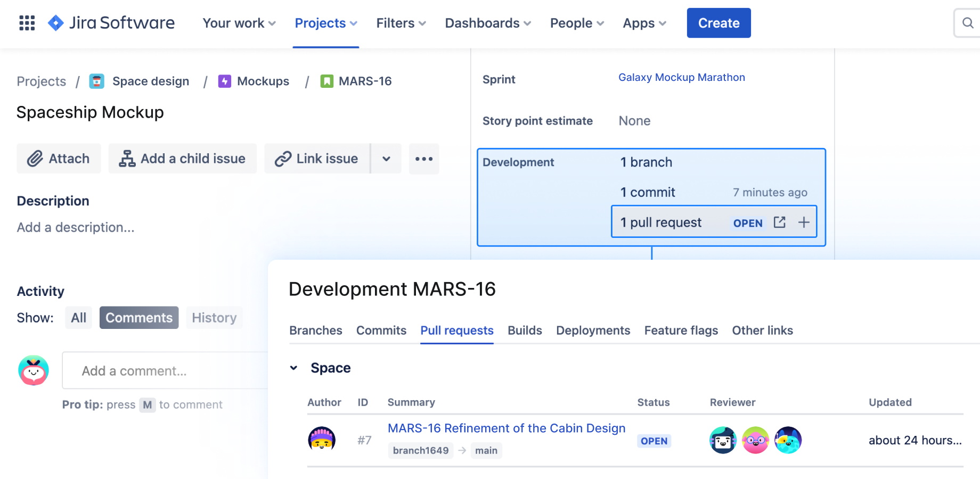Click the Add a comment field
The width and height of the screenshot is (980, 479).
tap(165, 370)
